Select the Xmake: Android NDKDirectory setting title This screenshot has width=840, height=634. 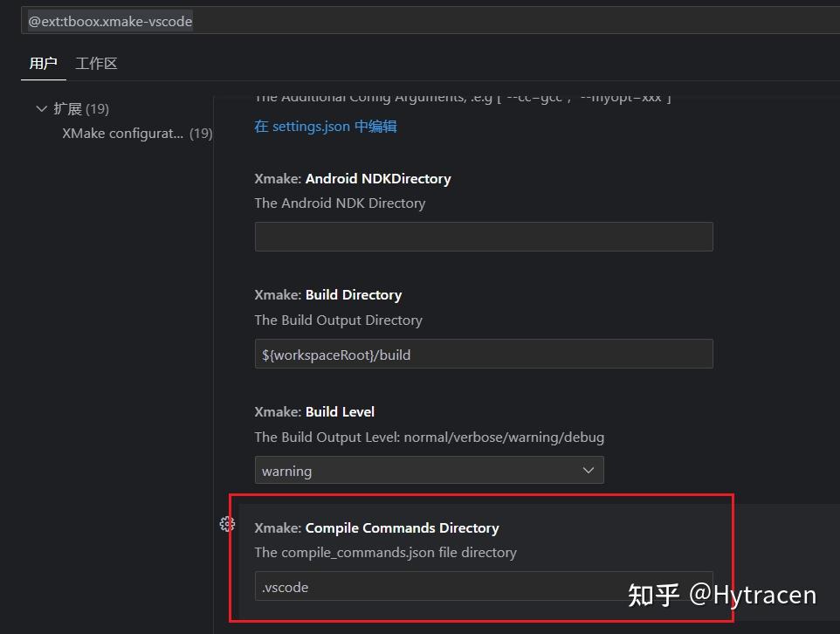pos(353,179)
